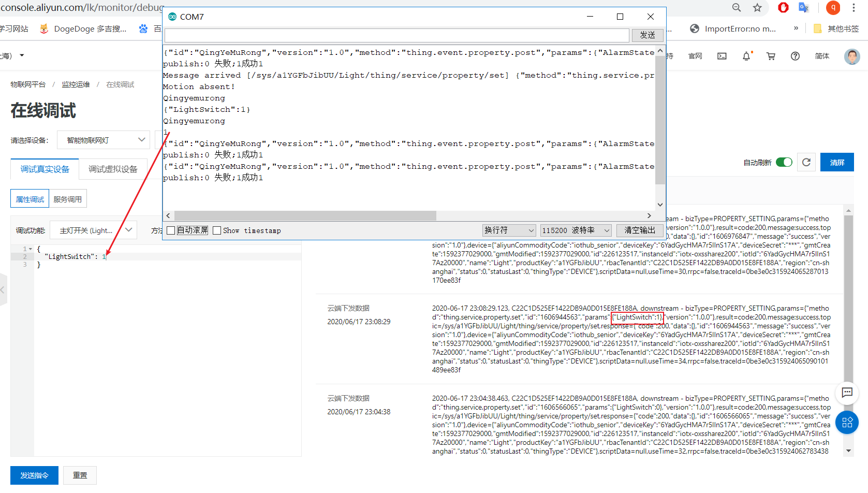The height and width of the screenshot is (493, 868).
Task: Click the 清屏 button
Action: tap(837, 162)
